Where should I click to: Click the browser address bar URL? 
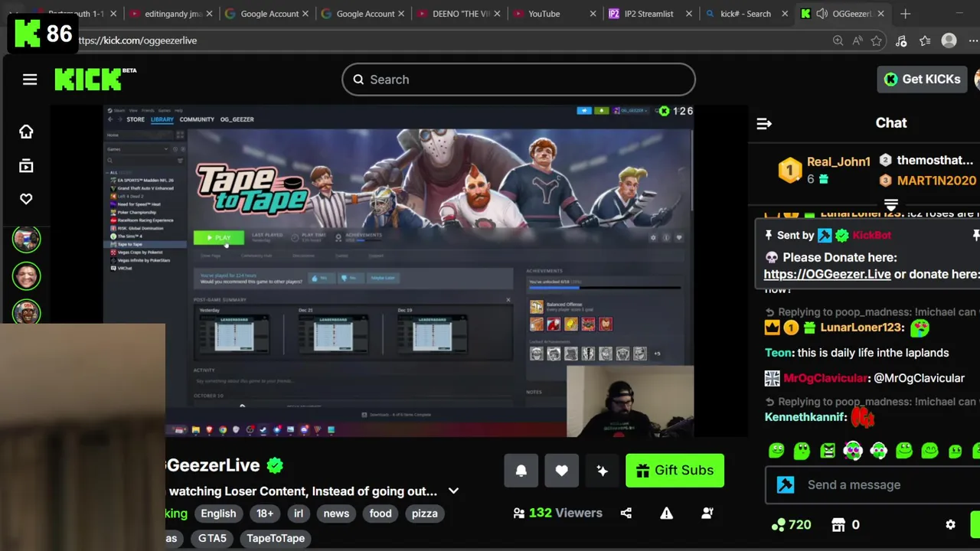(137, 41)
